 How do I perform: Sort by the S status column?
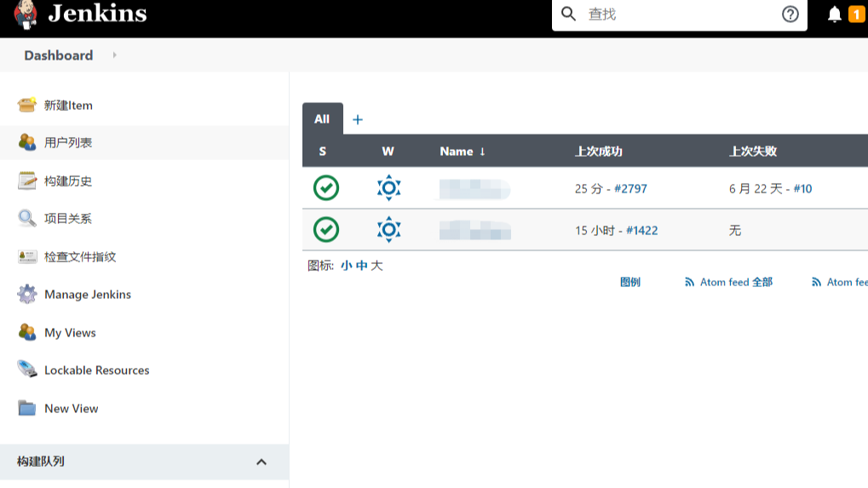click(323, 152)
